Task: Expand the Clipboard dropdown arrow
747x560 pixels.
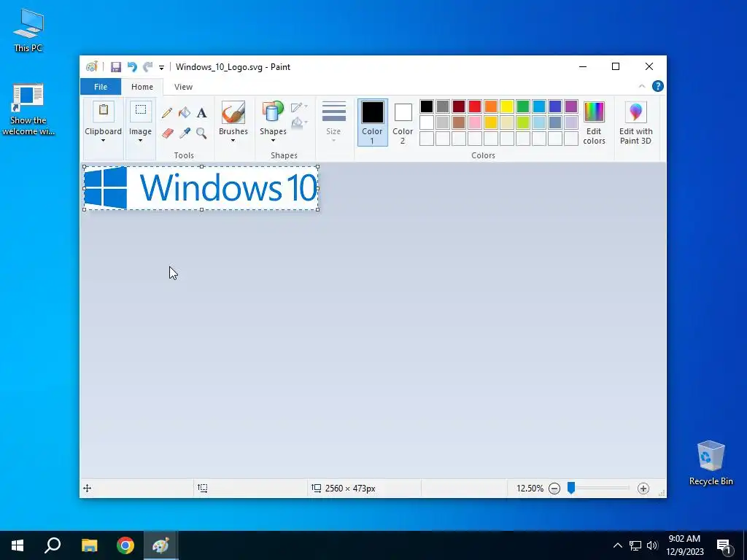Action: [103, 141]
